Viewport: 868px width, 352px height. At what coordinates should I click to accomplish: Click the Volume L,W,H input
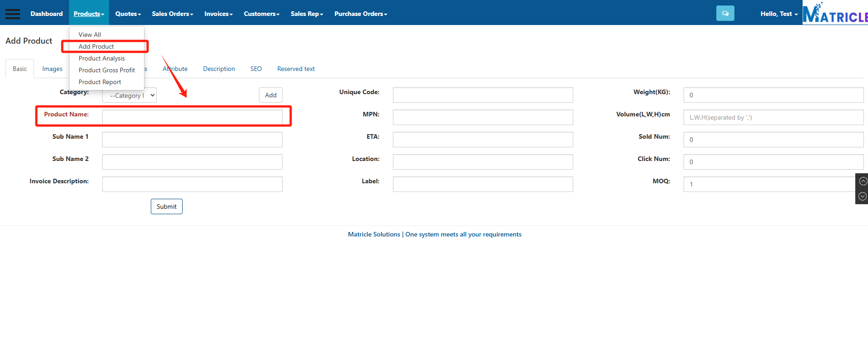point(774,117)
